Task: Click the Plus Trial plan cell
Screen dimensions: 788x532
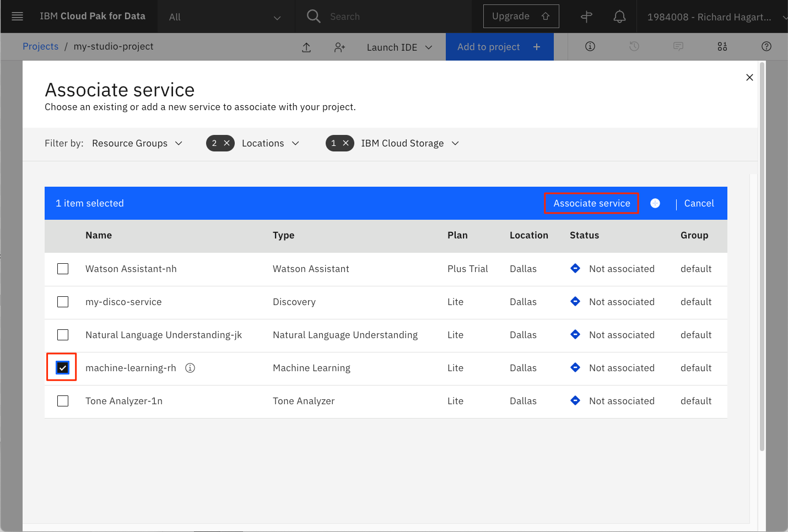Action: [468, 269]
